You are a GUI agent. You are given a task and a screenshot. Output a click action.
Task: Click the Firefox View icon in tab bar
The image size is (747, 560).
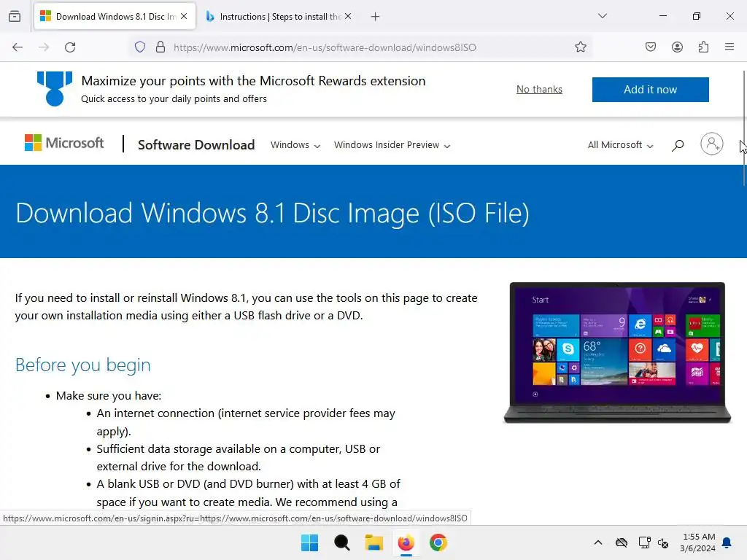coord(15,16)
